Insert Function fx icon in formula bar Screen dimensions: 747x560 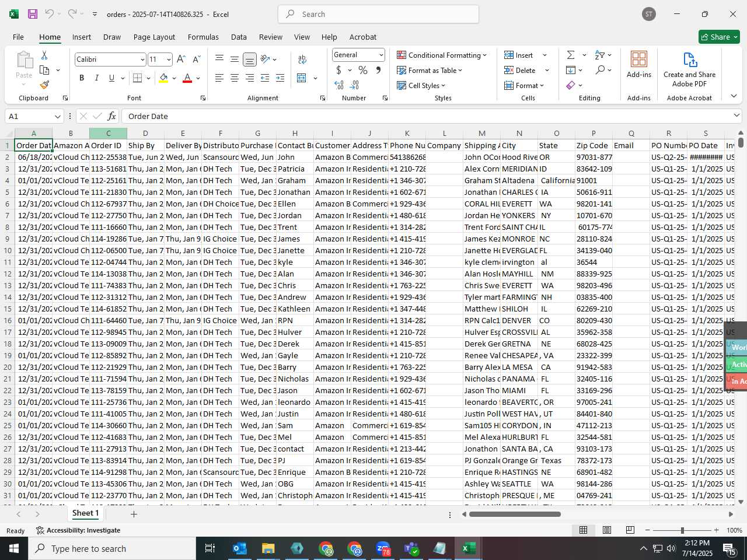111,116
